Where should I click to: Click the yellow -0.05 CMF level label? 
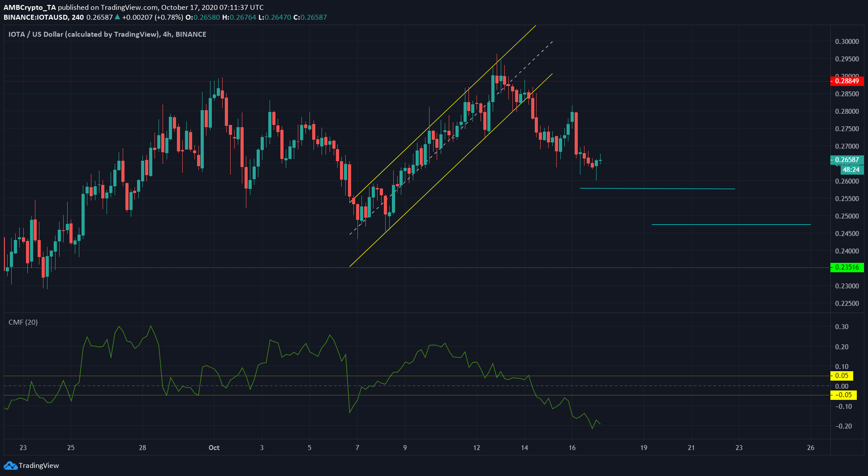tap(843, 395)
